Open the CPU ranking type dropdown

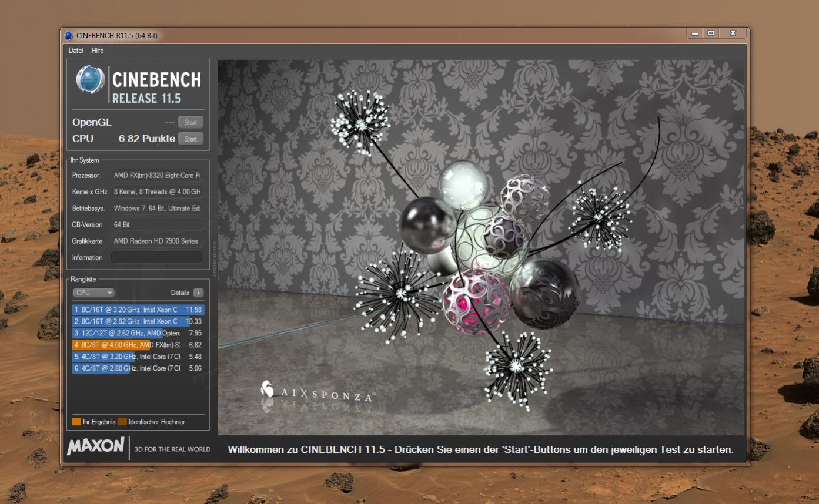point(93,293)
